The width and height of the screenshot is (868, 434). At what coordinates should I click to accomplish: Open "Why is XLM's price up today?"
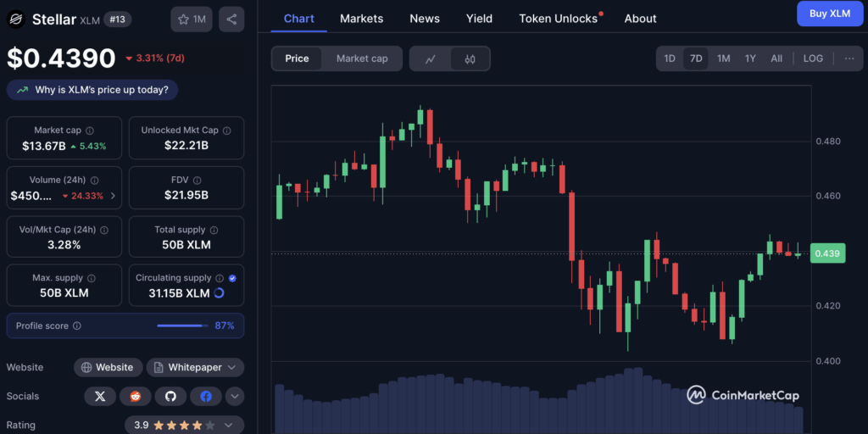tap(92, 90)
